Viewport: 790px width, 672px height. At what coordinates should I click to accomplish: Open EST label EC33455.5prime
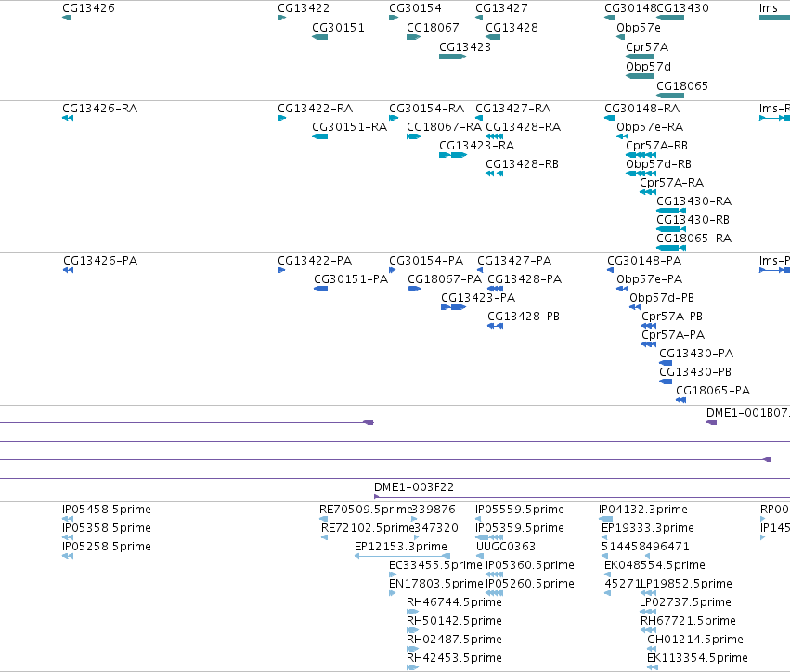point(435,565)
